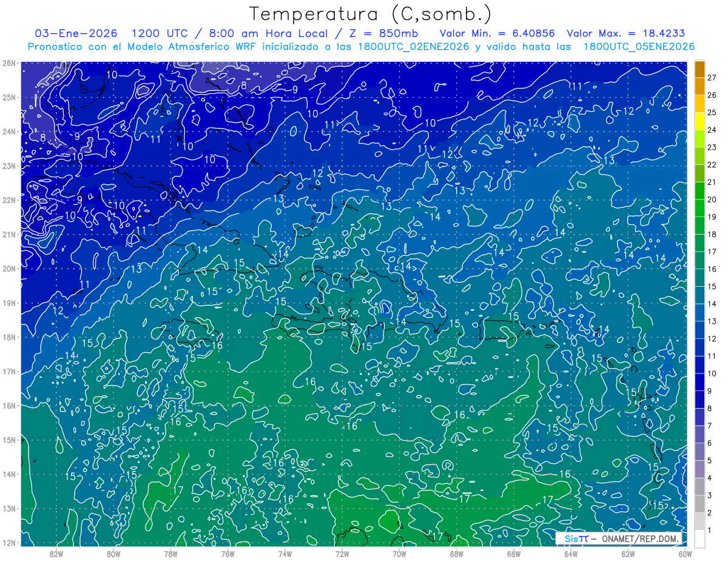Click the longitude axis label '72W'

click(x=342, y=554)
